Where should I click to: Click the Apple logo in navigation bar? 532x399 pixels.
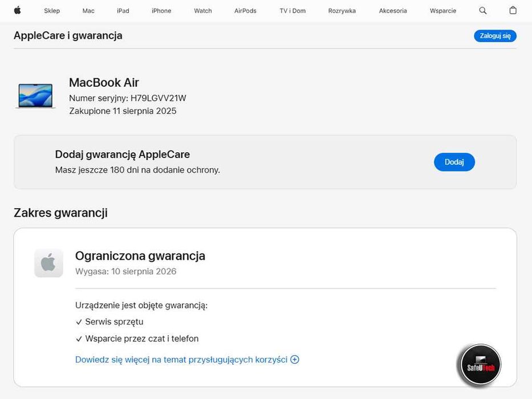pos(17,10)
